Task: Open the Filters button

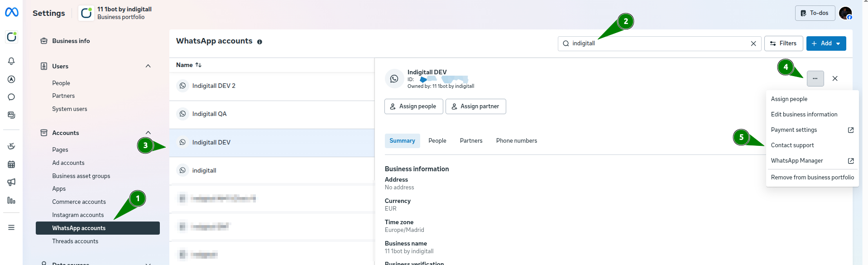Action: [784, 43]
